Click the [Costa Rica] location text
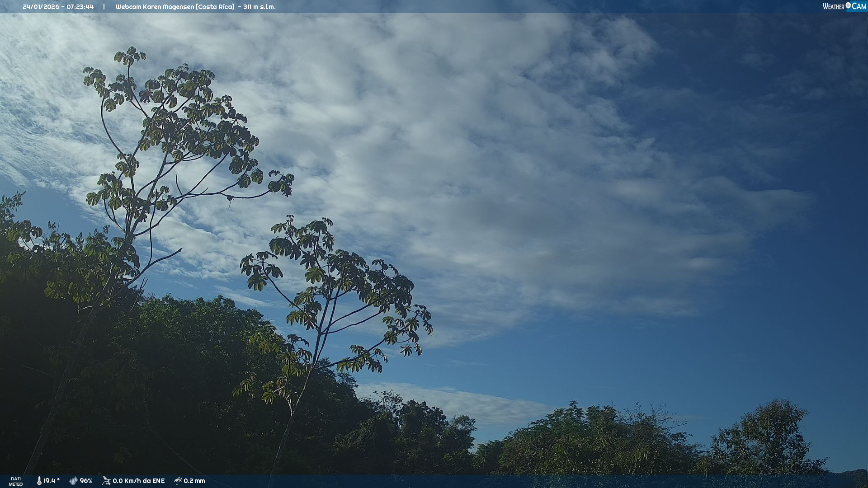The image size is (868, 488). 215,7
